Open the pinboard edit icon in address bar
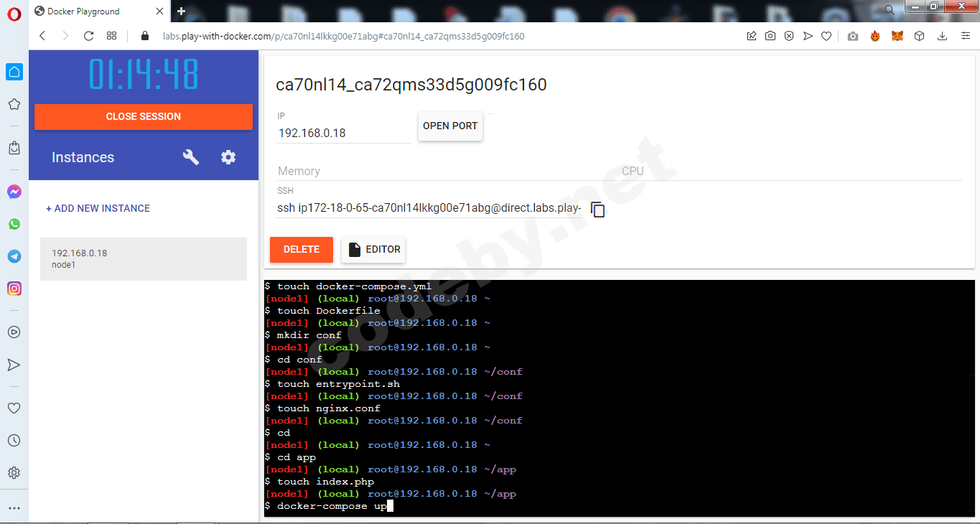980x524 pixels. (x=752, y=36)
